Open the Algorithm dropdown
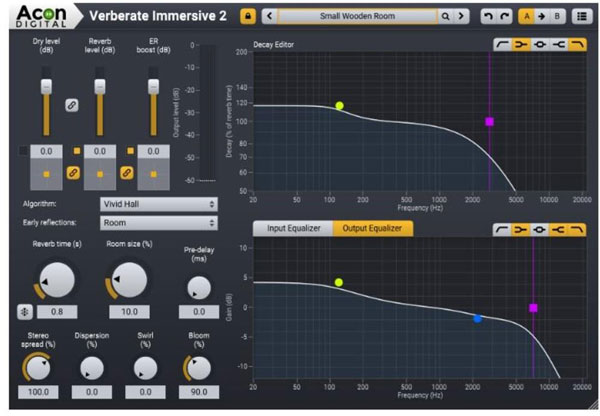The height and width of the screenshot is (416, 600). click(159, 204)
